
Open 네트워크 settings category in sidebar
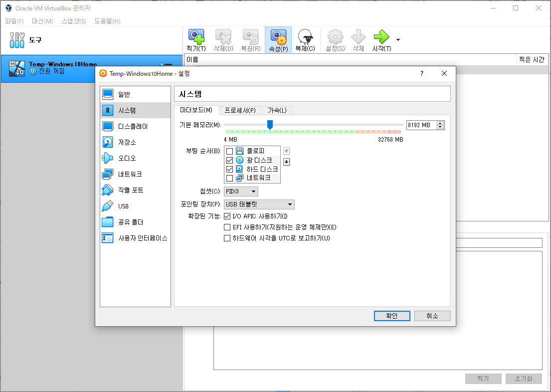135,174
